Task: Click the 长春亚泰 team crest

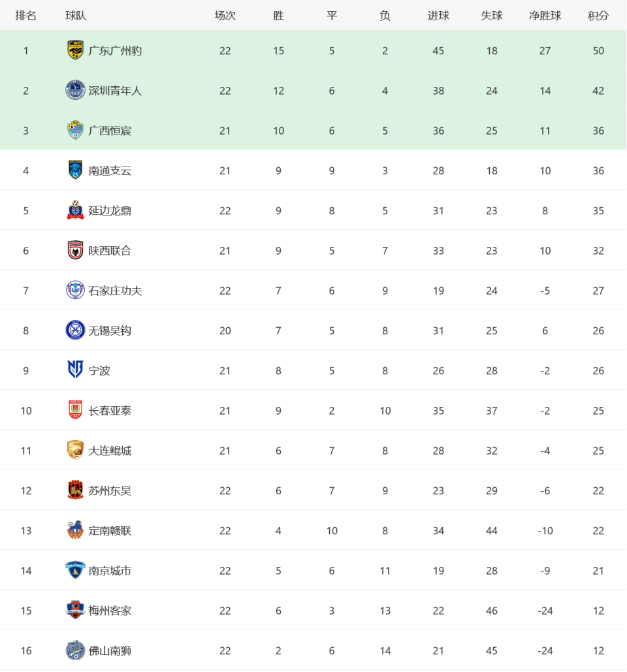Action: [x=75, y=410]
